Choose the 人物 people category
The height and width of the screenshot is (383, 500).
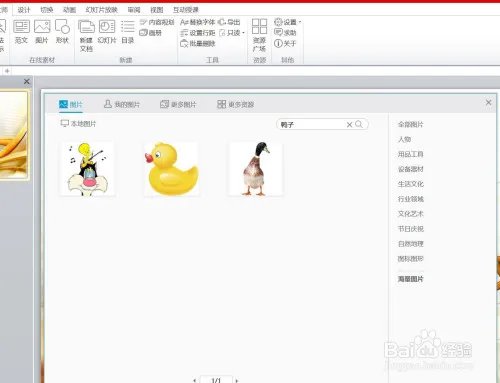(x=404, y=139)
